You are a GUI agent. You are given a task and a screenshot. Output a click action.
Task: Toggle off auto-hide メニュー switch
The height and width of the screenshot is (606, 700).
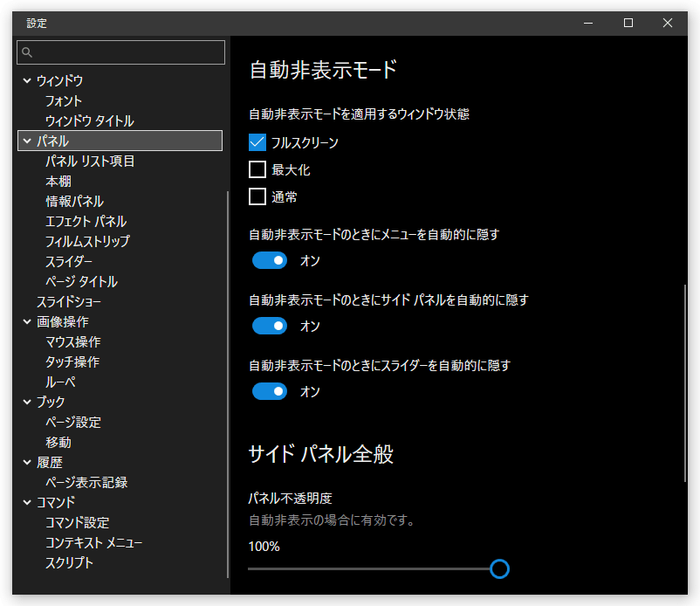click(269, 260)
